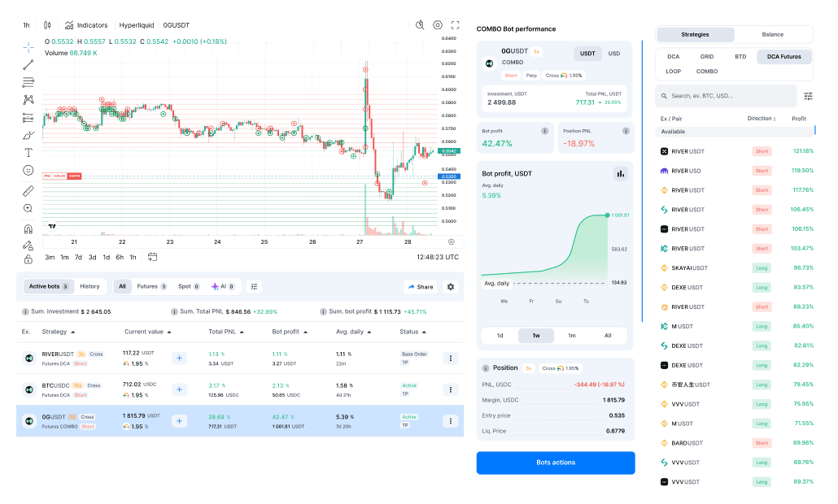Open chart quick search icon

coord(420,24)
